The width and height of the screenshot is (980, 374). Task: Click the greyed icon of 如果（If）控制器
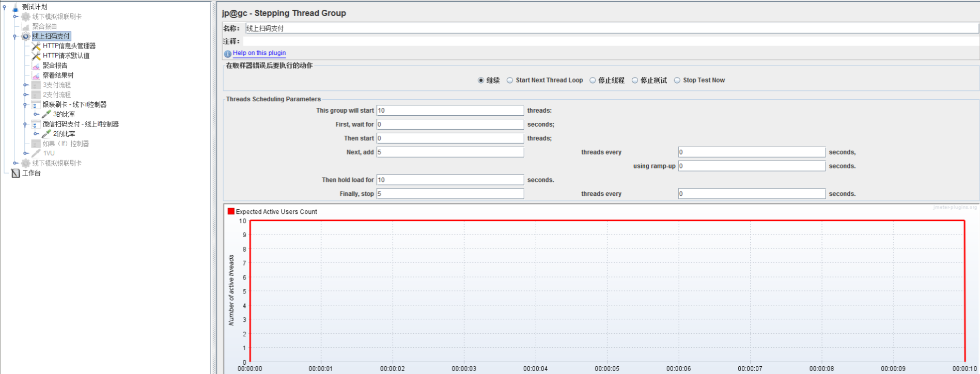(x=36, y=144)
